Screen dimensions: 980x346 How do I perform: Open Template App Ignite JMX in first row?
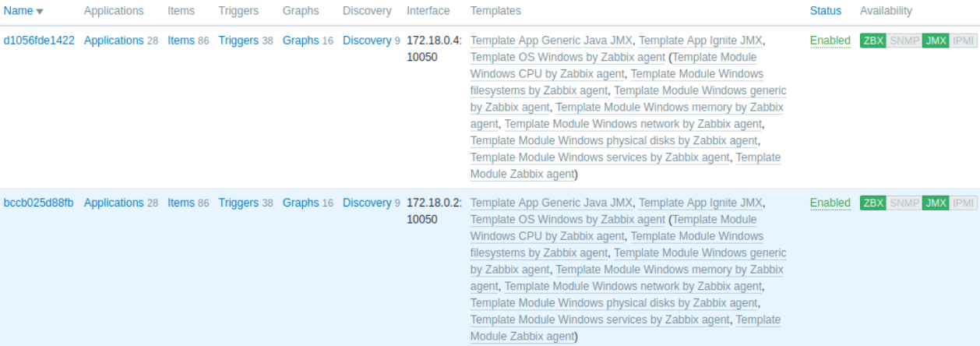tap(700, 41)
